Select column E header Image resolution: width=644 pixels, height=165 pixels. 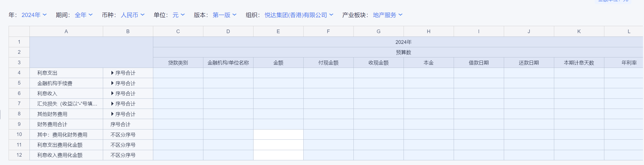click(x=278, y=31)
